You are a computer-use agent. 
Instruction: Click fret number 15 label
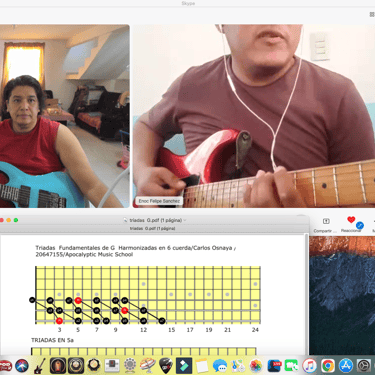[x=171, y=330]
